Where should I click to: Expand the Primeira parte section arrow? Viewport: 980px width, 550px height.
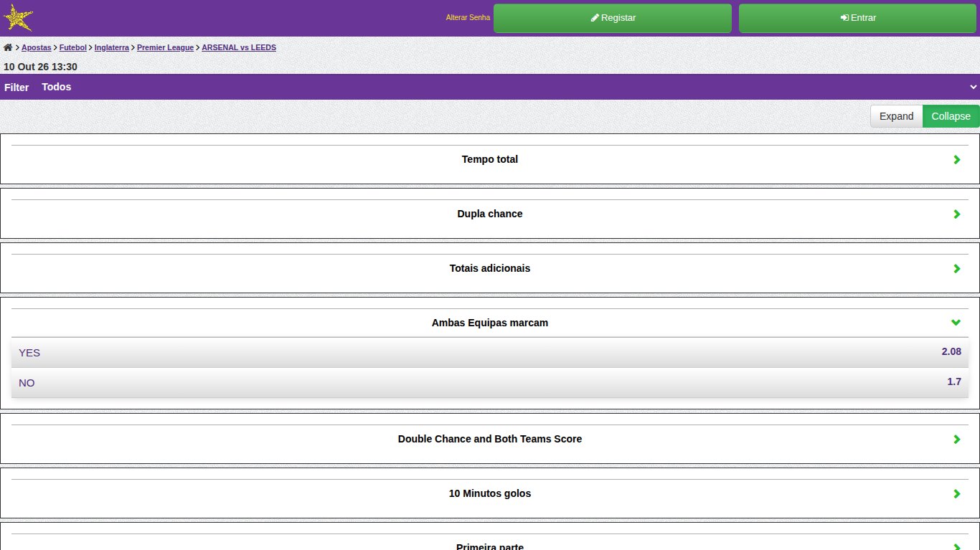pyautogui.click(x=956, y=546)
